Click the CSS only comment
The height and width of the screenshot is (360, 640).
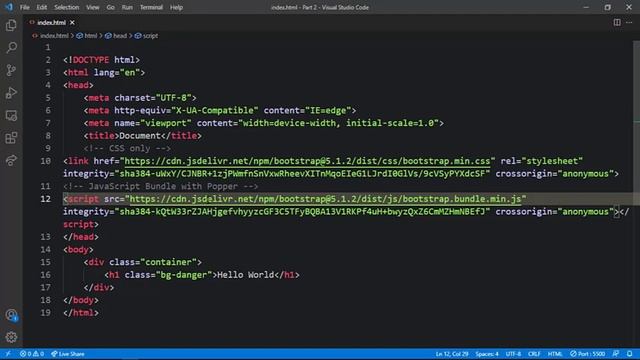[x=127, y=149]
